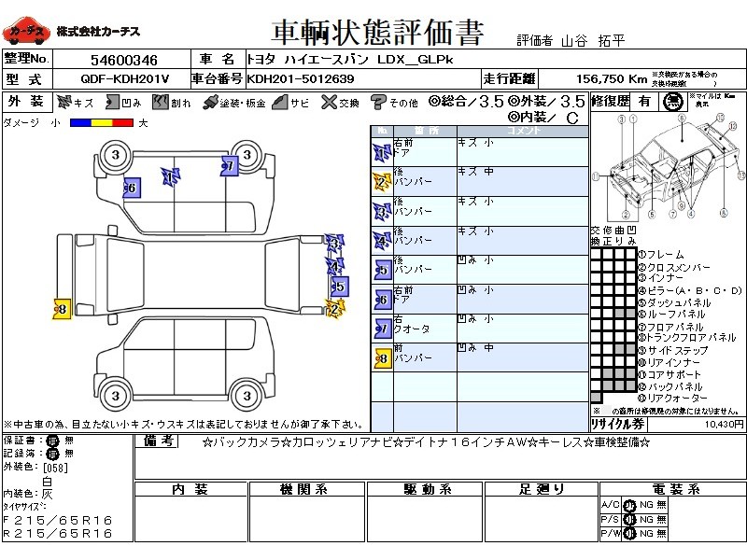Select damage marker 4 at the rear bumper diagram
This screenshot has width=747, height=560.
(335, 266)
